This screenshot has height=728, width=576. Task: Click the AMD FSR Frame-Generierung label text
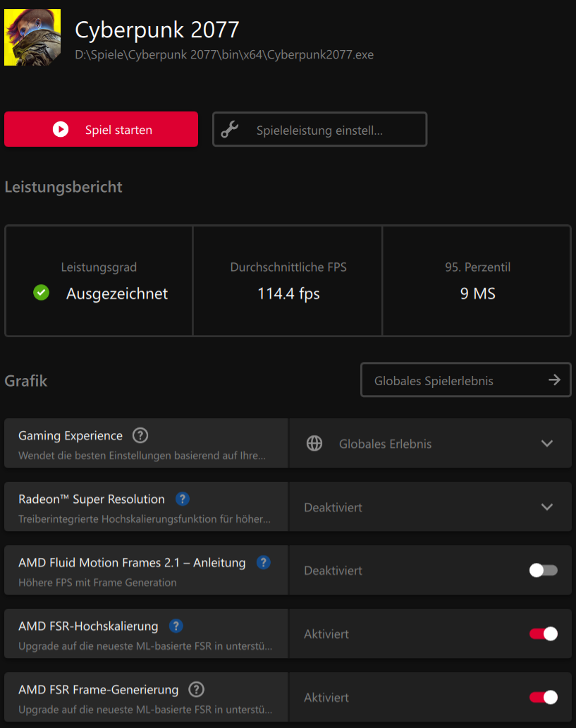(x=99, y=690)
